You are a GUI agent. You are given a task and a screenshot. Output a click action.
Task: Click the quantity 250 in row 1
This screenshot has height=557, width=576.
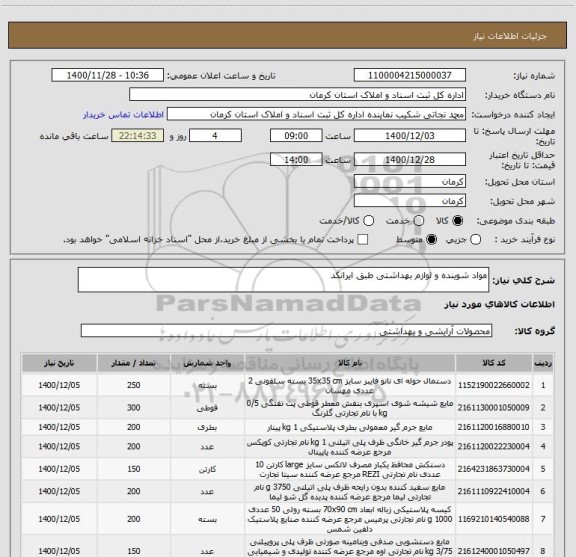click(x=134, y=385)
